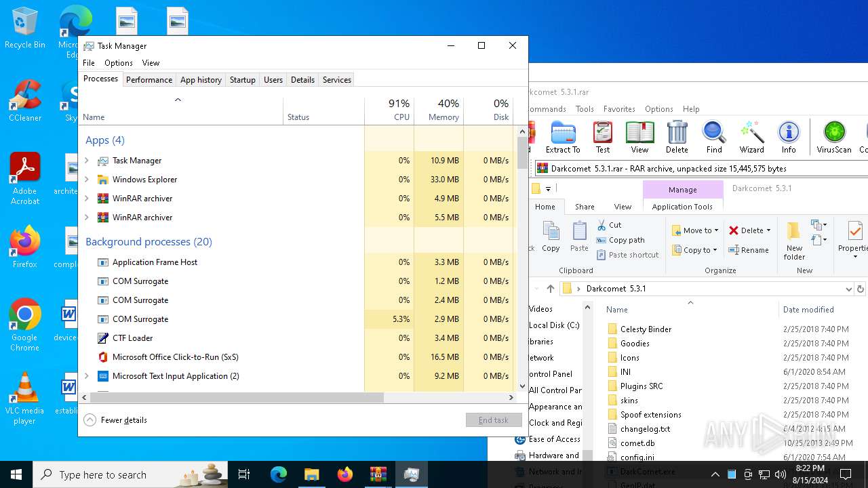
Task: Click Paste shortcut in Explorer ribbon
Action: pyautogui.click(x=628, y=255)
